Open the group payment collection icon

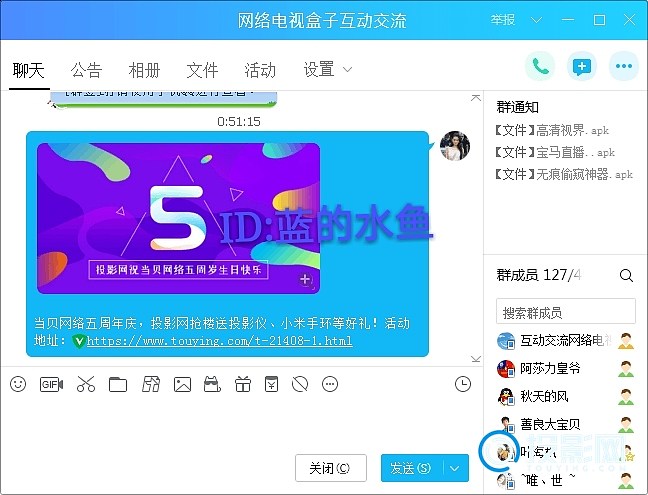click(271, 384)
